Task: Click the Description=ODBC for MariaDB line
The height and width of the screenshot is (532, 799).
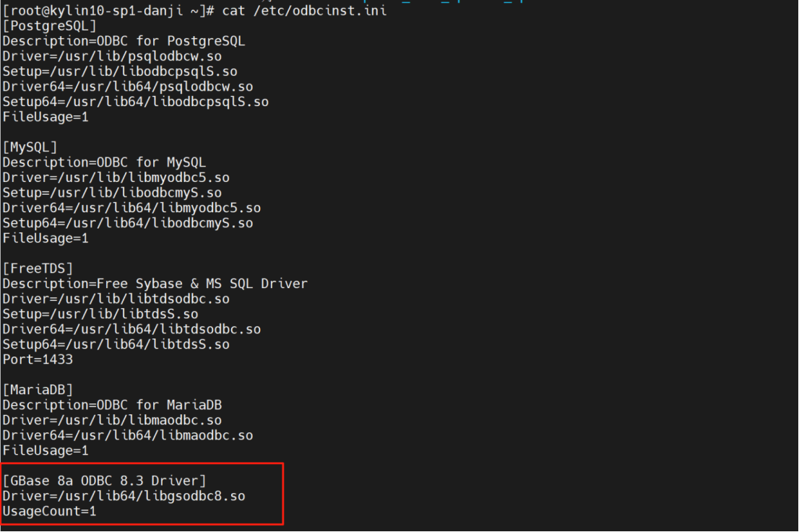Action: pyautogui.click(x=112, y=405)
